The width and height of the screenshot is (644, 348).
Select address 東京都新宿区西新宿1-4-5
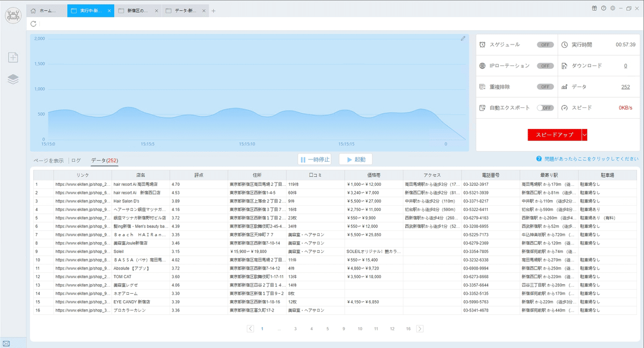(x=258, y=192)
